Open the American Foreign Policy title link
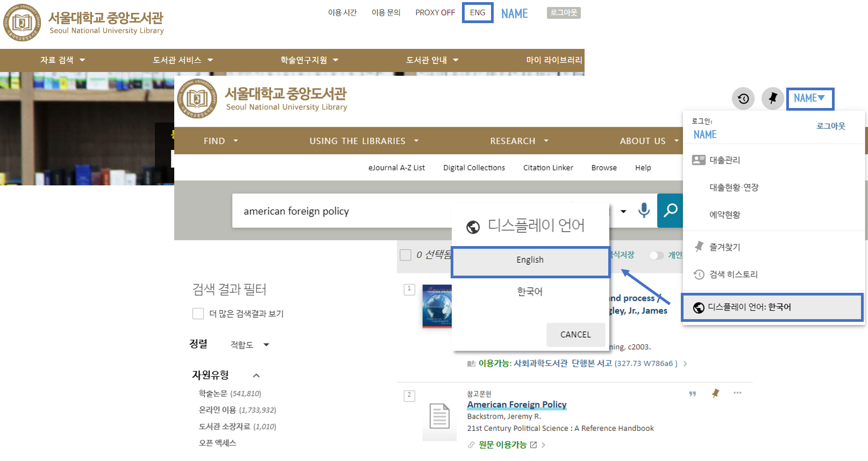The height and width of the screenshot is (461, 868). pyautogui.click(x=516, y=405)
